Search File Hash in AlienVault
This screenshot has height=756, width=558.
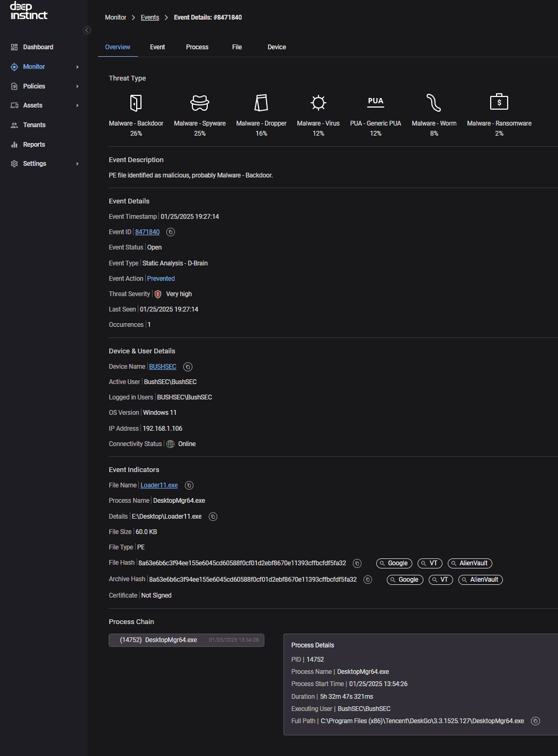(x=470, y=563)
